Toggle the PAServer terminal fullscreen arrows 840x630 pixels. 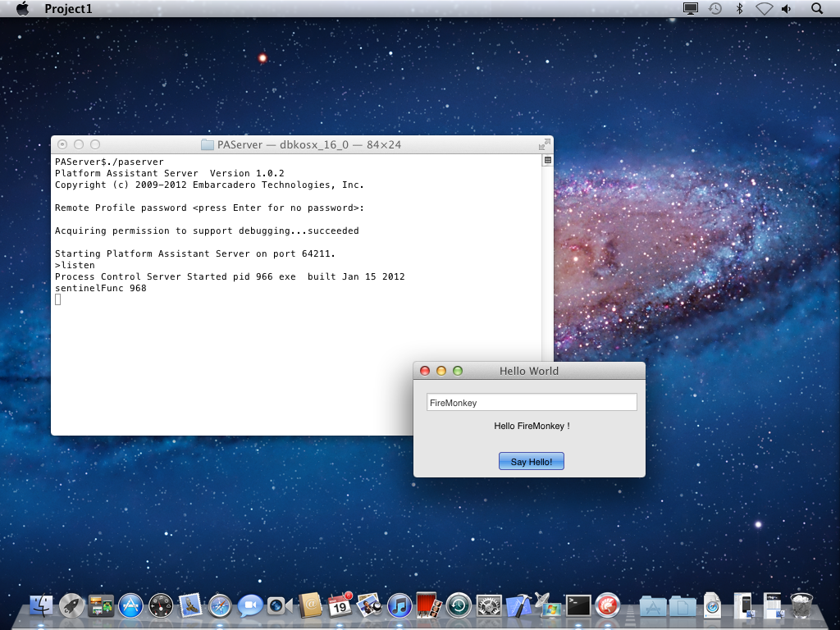tap(545, 144)
